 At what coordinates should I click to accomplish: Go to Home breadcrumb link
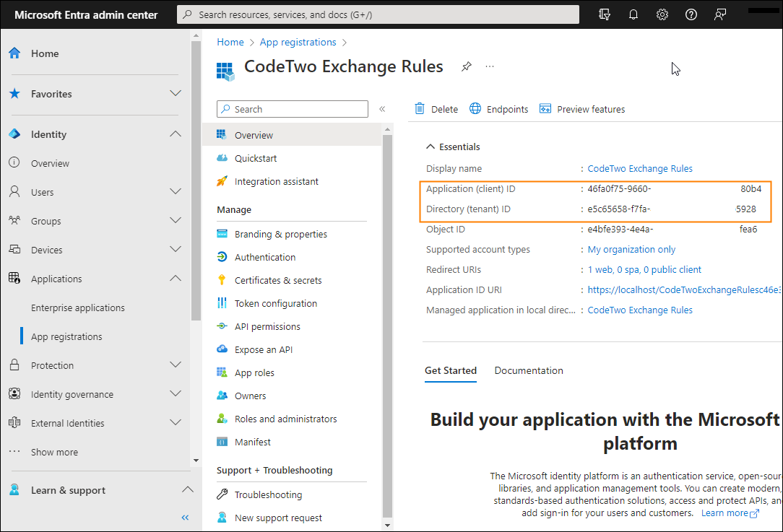pos(230,43)
